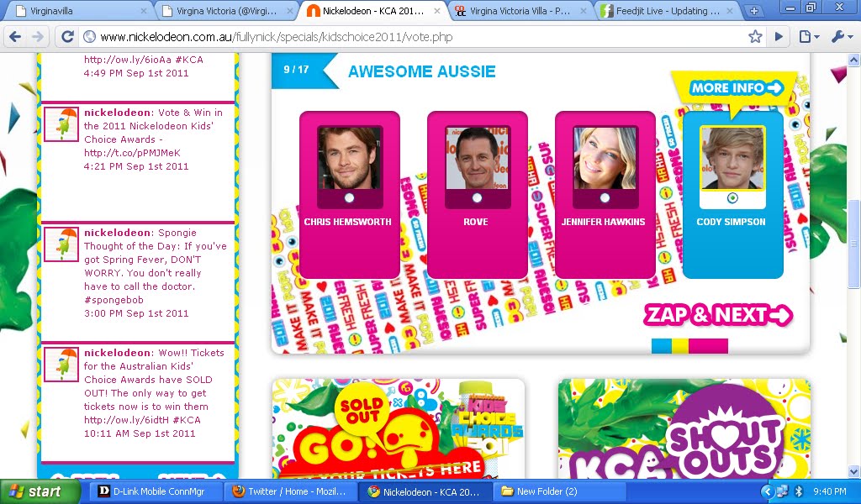
Task: Open New Folder (2) taskbar item
Action: [561, 492]
